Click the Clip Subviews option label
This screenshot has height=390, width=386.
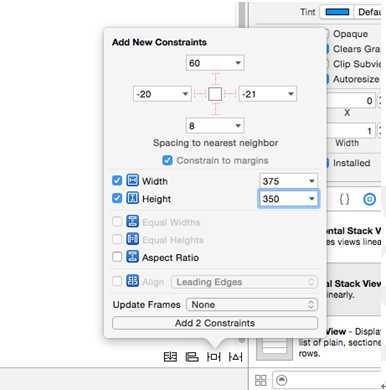(357, 64)
